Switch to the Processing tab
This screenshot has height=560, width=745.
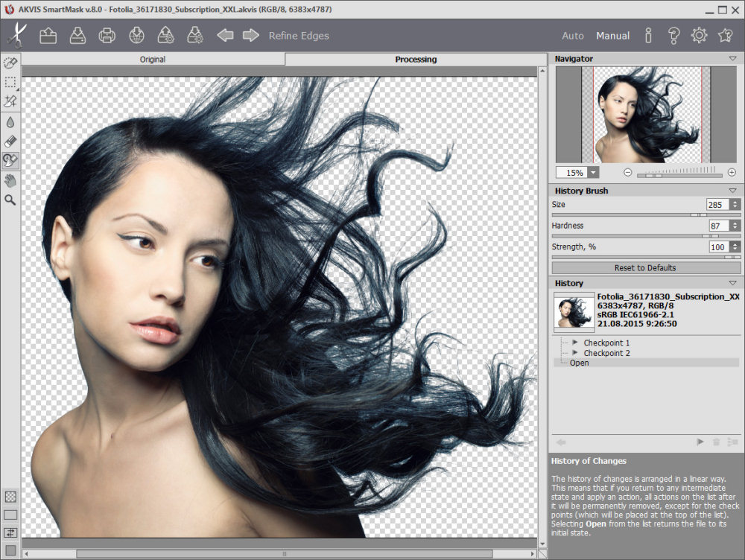point(416,60)
